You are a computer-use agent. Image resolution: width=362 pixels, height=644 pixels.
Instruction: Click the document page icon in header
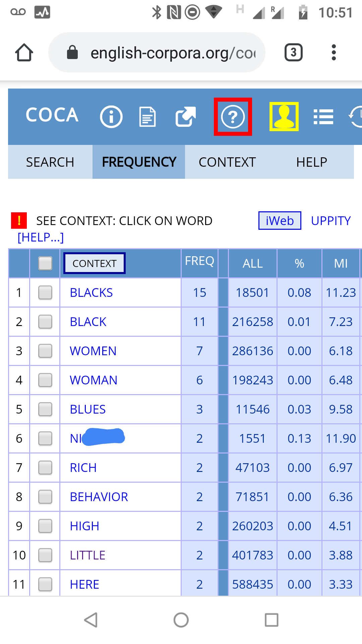[147, 117]
